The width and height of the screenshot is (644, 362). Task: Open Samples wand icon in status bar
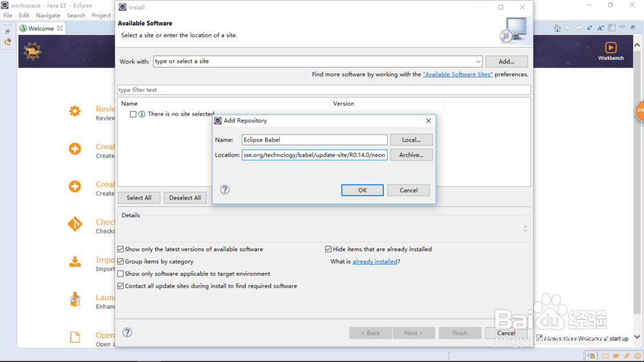[x=627, y=356]
